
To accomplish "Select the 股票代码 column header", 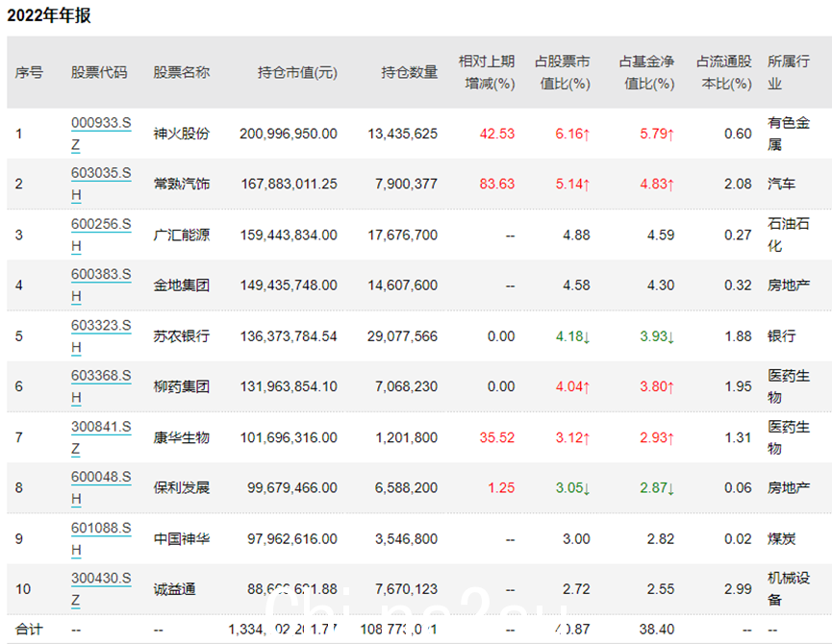I will (x=99, y=72).
